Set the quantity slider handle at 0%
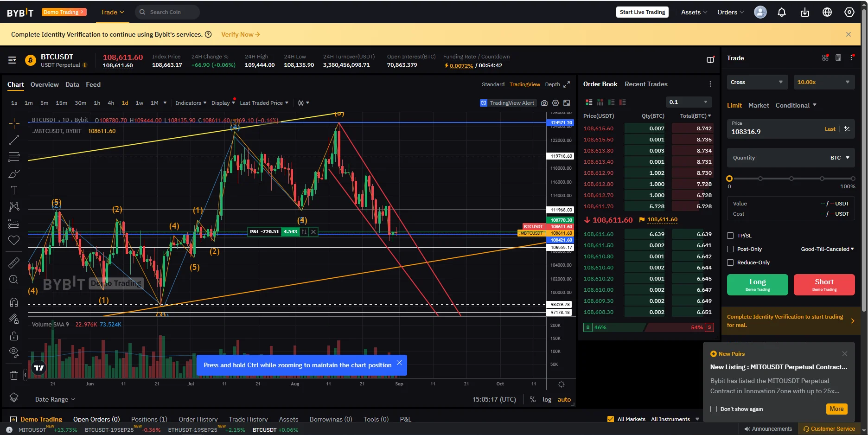The width and height of the screenshot is (868, 435). point(729,179)
